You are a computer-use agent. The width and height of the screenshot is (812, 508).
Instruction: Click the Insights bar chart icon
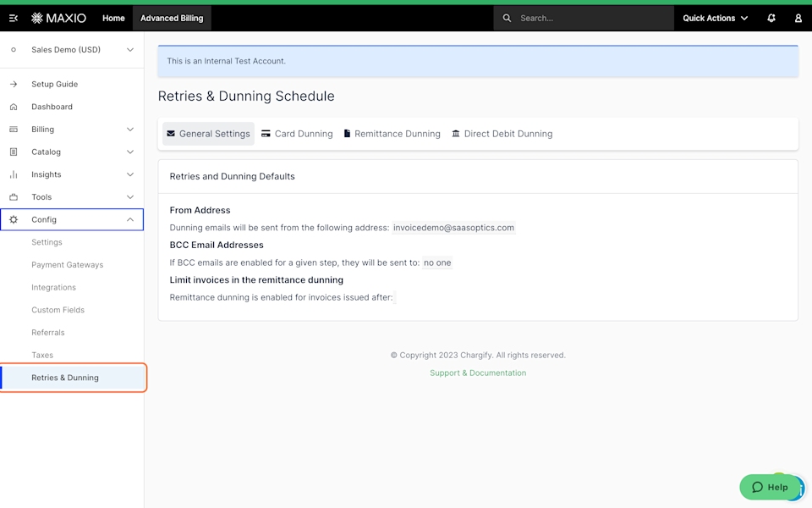(14, 174)
